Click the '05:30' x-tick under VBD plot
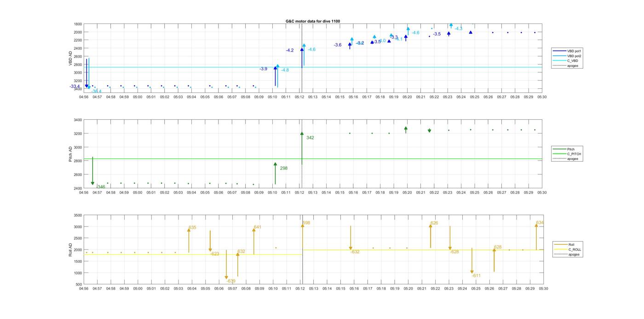The image size is (644, 319). (542, 97)
